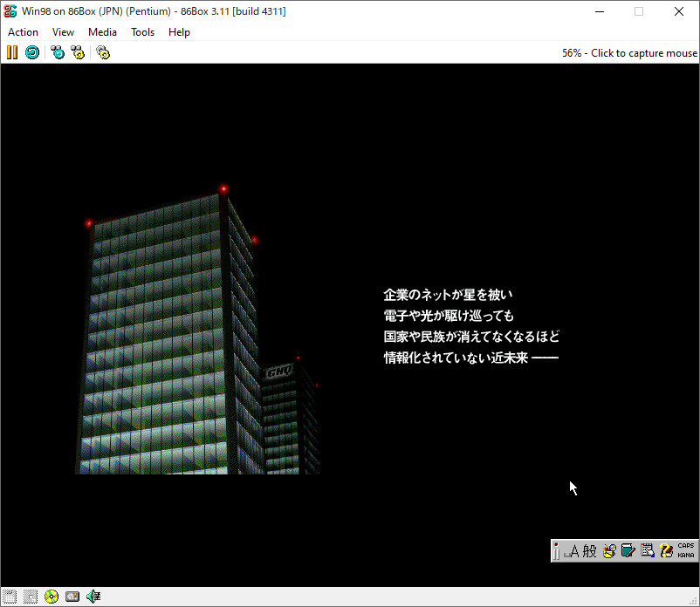Send Ctrl+Alt+Del via the toolbar icon

(57, 52)
